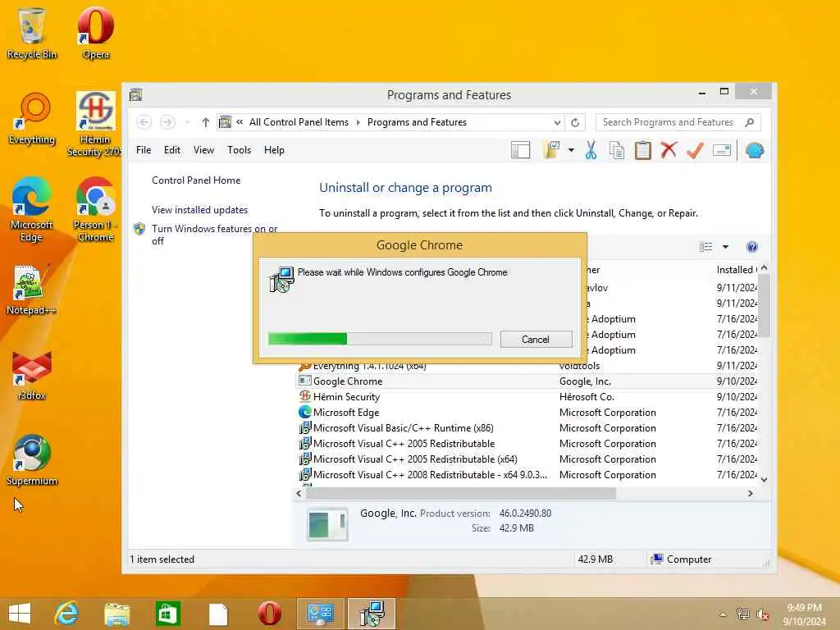
Task: Launch Microsoft Edge desktop shortcut
Action: tap(32, 210)
